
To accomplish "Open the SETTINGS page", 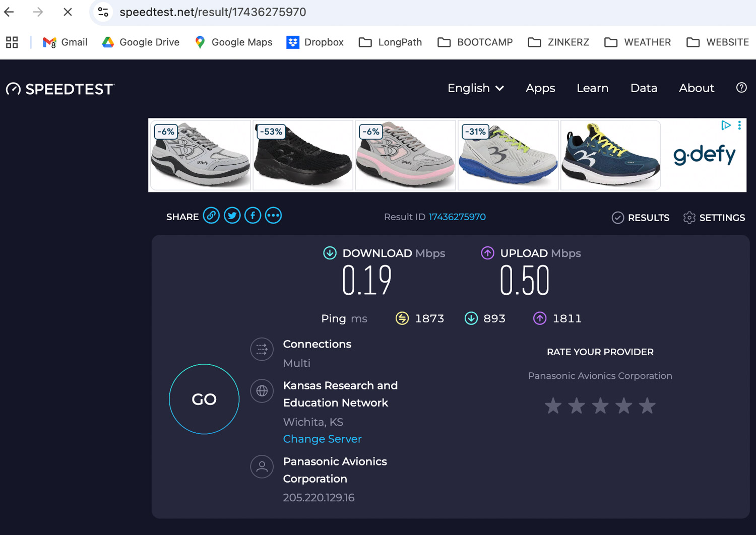I will tap(714, 218).
